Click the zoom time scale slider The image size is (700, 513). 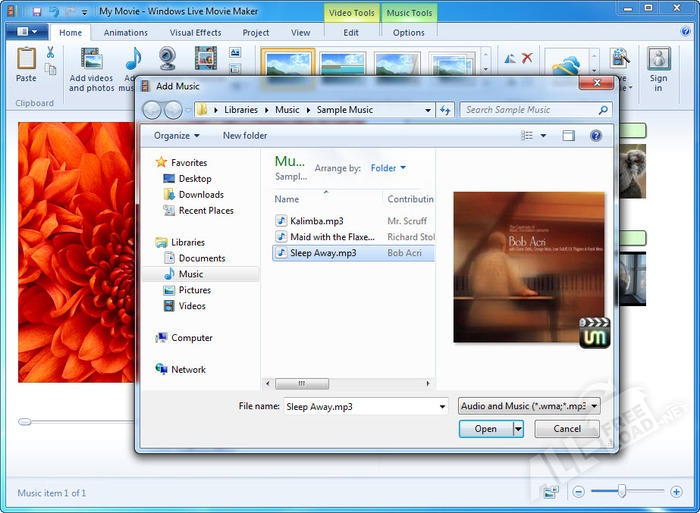(622, 491)
